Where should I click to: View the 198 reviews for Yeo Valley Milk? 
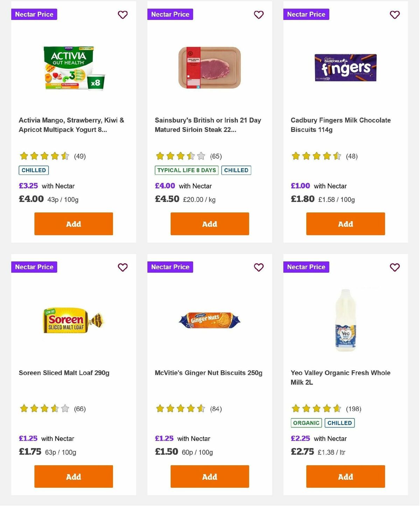353,409
